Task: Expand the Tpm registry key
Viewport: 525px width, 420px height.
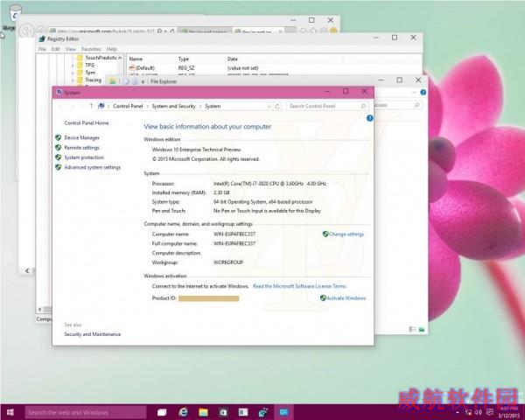Action: [73, 73]
